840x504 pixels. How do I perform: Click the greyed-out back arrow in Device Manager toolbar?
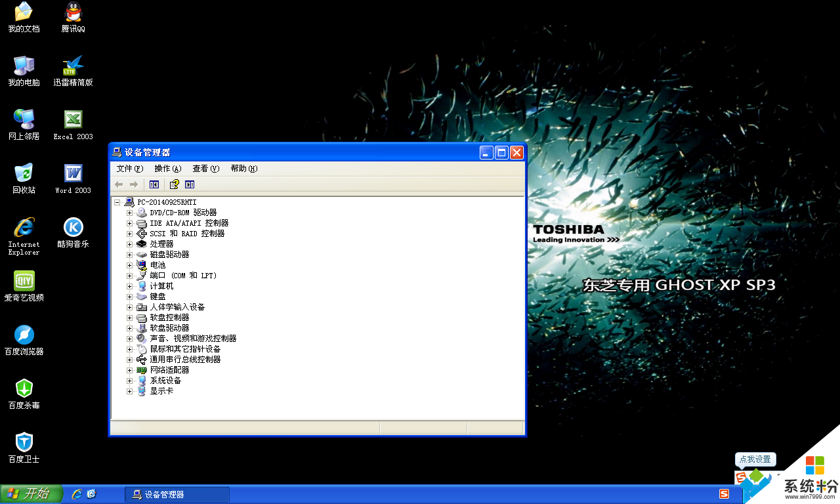[119, 185]
